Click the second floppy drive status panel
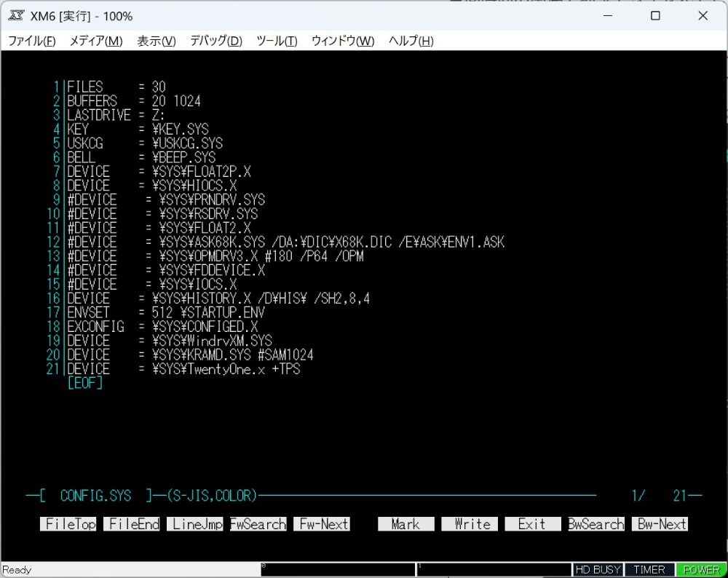The image size is (728, 578). click(x=494, y=570)
